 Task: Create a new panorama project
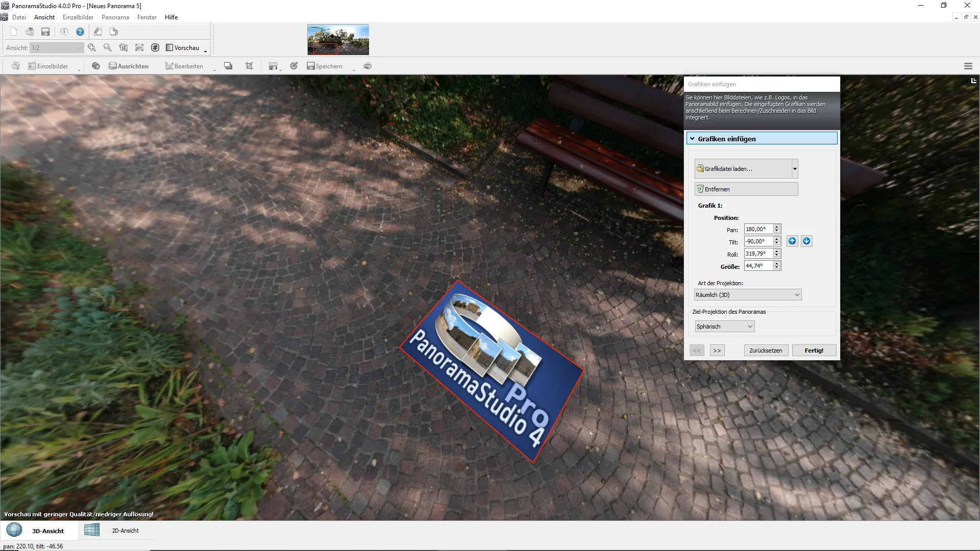14,32
